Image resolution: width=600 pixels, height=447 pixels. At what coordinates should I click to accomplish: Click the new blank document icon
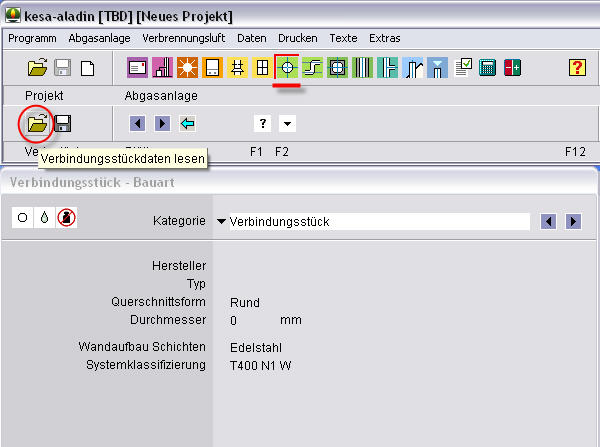point(88,68)
